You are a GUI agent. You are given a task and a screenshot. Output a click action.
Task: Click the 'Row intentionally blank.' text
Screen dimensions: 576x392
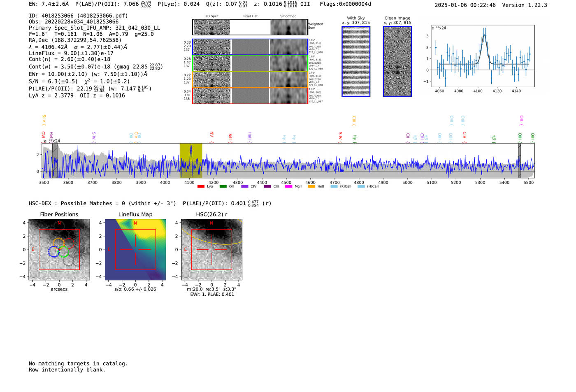click(67, 370)
